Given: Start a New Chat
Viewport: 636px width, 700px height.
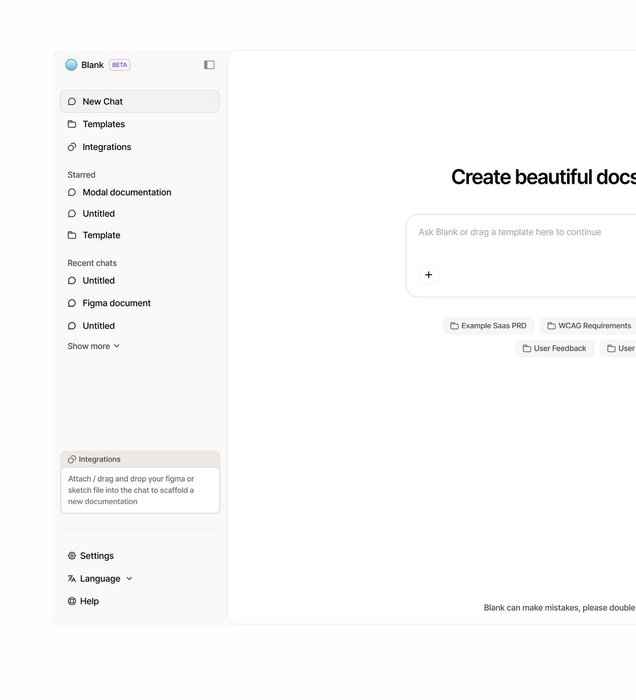Looking at the screenshot, I should tap(140, 101).
